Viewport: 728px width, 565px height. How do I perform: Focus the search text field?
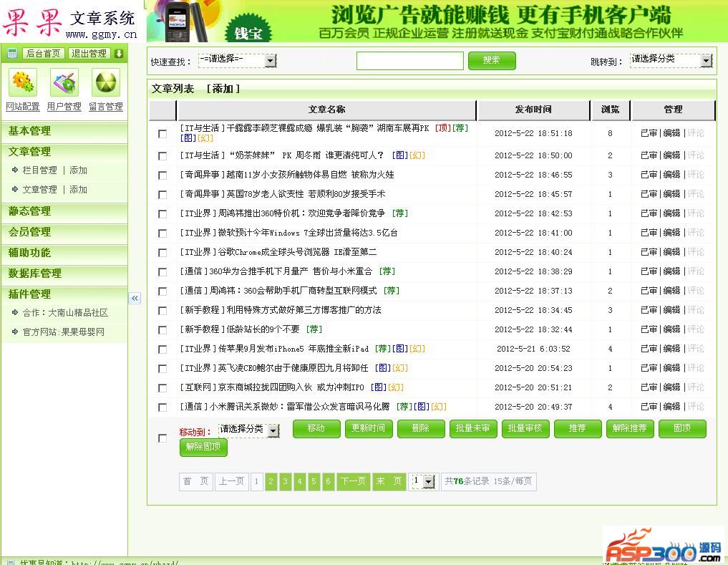point(409,61)
